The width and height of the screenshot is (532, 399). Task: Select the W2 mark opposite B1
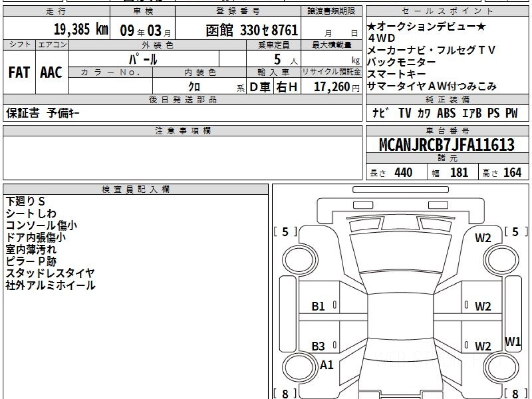pos(483,306)
